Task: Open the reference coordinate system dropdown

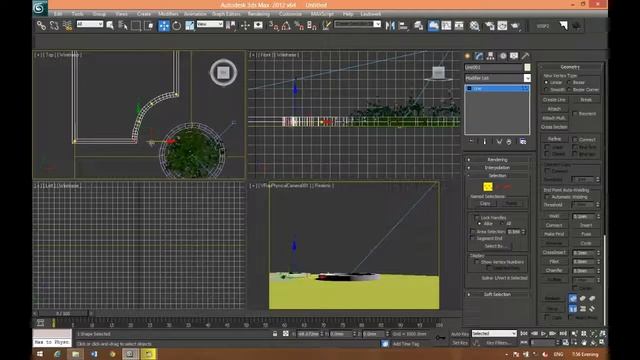Action: [x=209, y=24]
